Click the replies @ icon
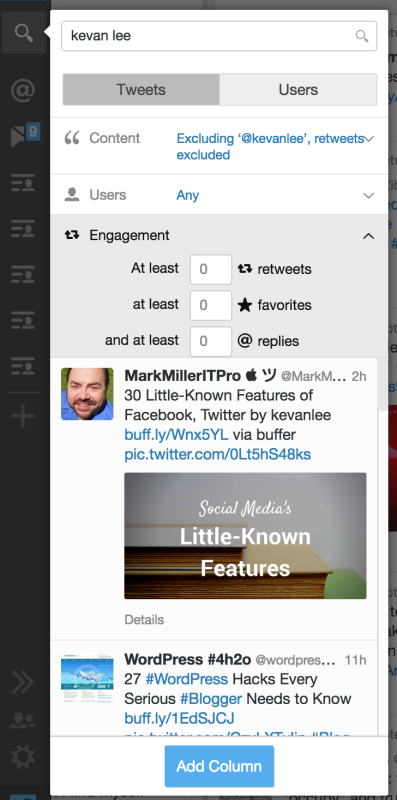The width and height of the screenshot is (397, 800). point(245,341)
